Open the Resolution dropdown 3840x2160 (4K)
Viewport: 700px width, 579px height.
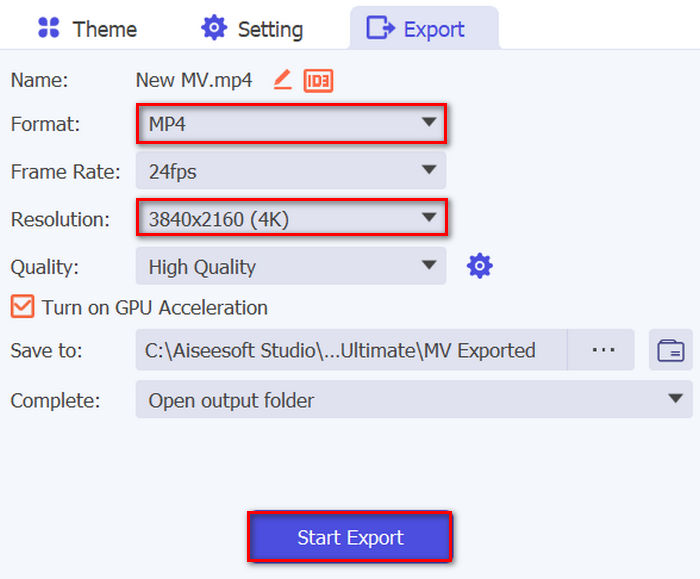click(x=291, y=218)
